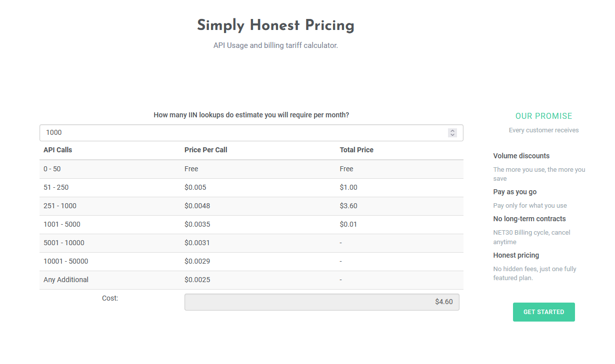Click the "No long-term contracts" promise title

529,219
